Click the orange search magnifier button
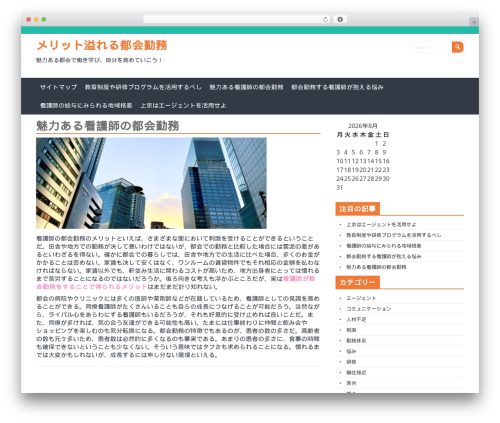The image size is (500, 423). (x=458, y=47)
